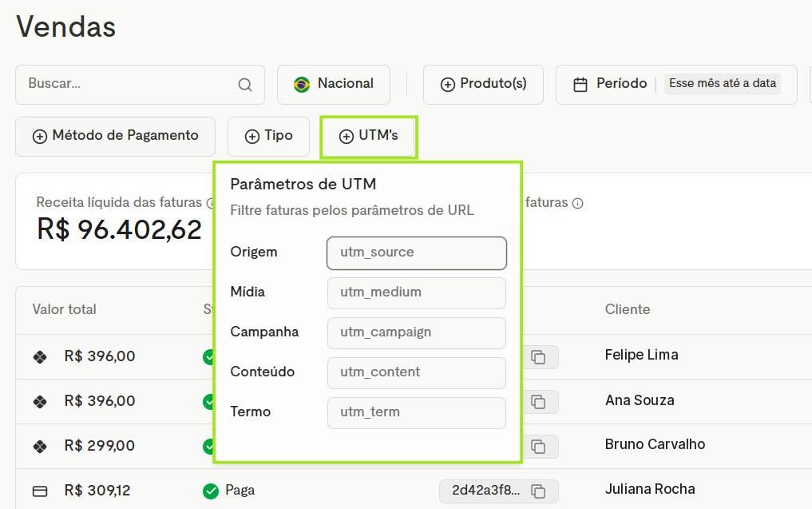Click the Cliente column header
Image resolution: width=812 pixels, height=509 pixels.
[627, 309]
